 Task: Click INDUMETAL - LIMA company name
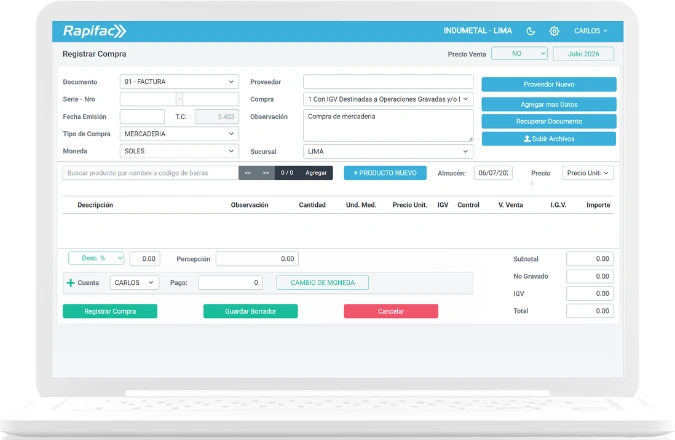click(x=477, y=31)
